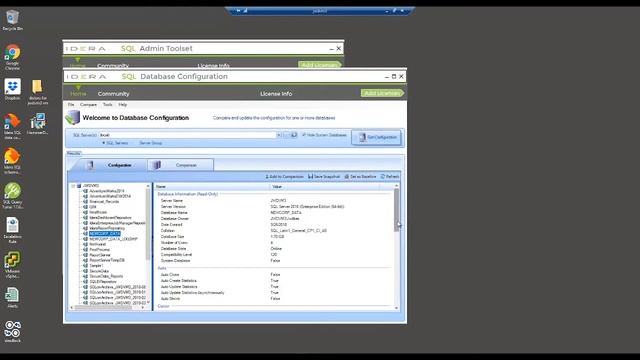Open Community in the Database Configuration window
The height and width of the screenshot is (360, 640).
[x=113, y=93]
